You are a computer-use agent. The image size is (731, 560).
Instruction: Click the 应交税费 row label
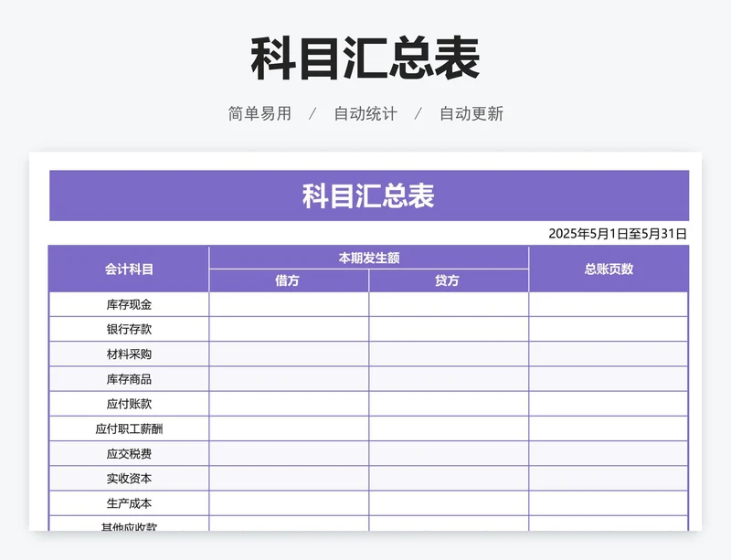pyautogui.click(x=129, y=454)
